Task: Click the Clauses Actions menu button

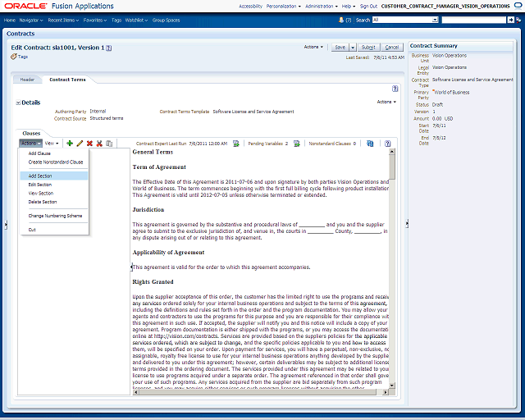Action: (x=30, y=144)
